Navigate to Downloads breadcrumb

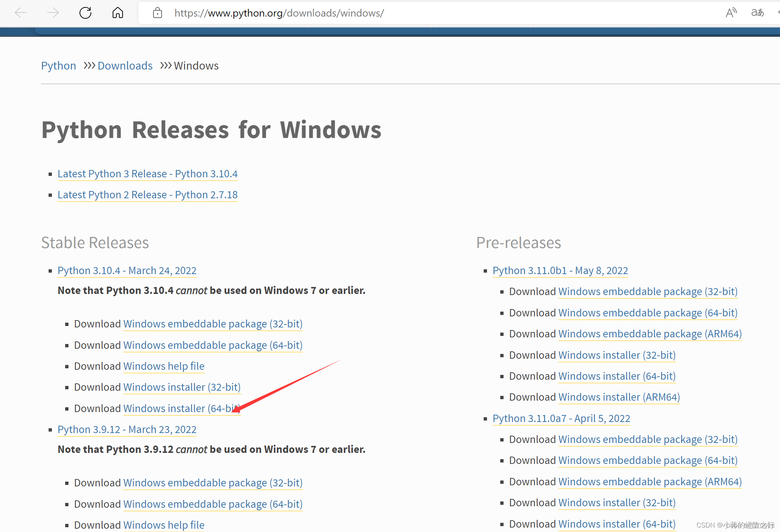click(x=125, y=65)
